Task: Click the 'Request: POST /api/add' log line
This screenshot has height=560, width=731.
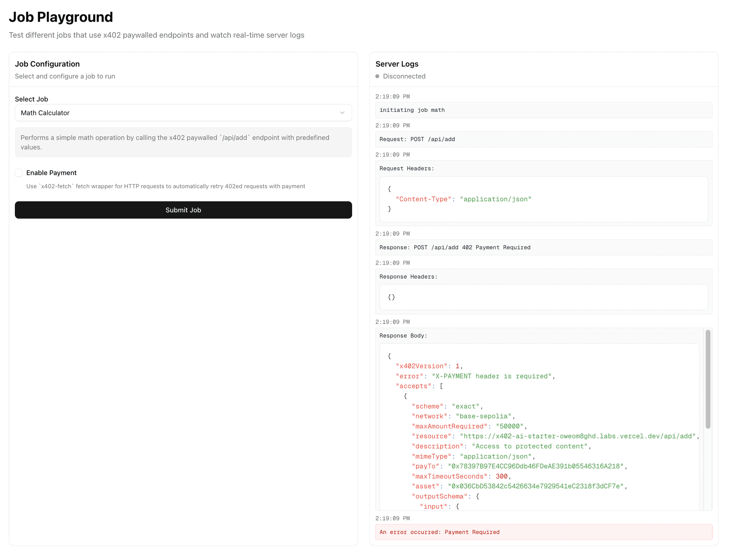Action: 417,139
